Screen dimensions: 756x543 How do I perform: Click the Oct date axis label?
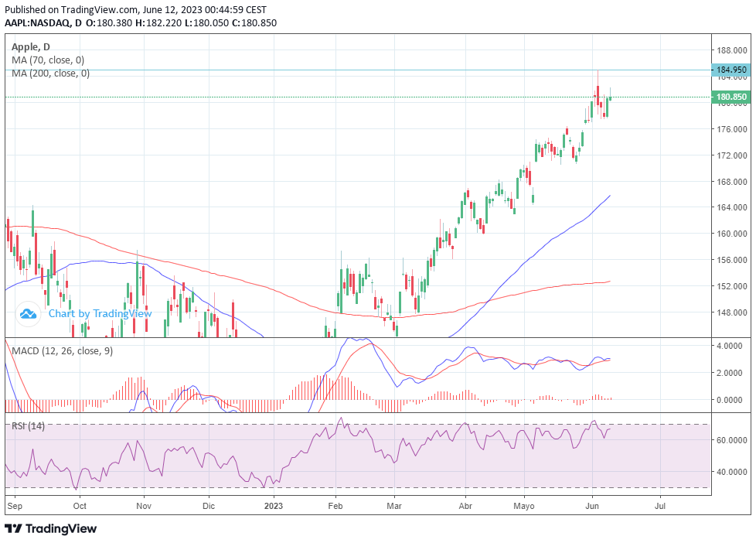coord(80,506)
